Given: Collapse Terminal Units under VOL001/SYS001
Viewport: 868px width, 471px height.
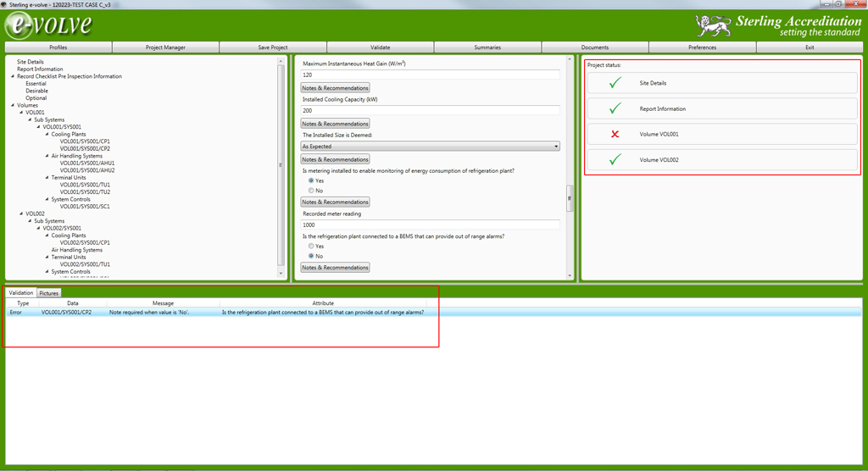Looking at the screenshot, I should (x=47, y=178).
